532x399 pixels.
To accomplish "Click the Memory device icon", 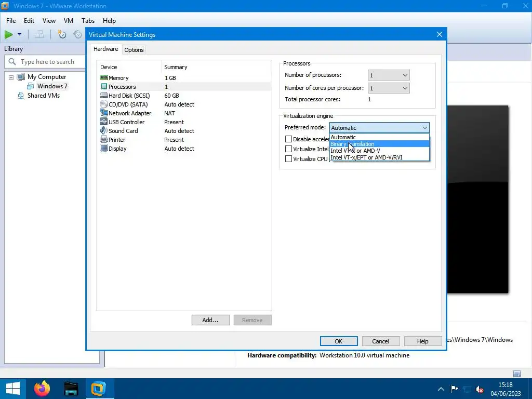I will click(x=104, y=78).
